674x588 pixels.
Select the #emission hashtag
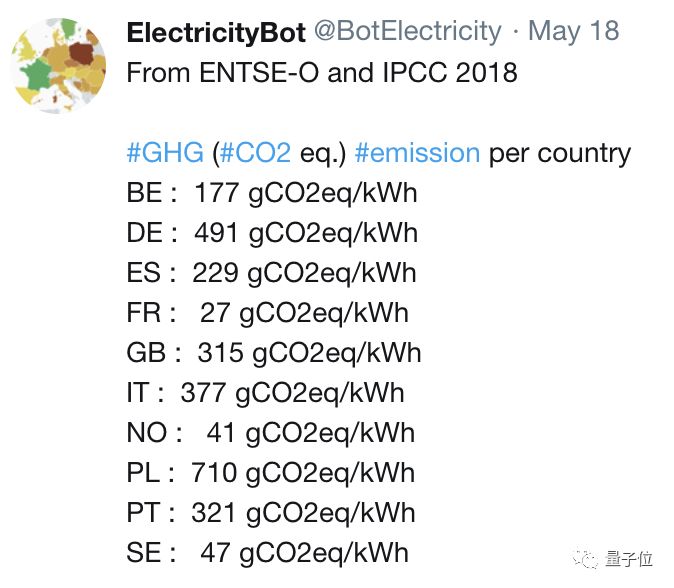(417, 153)
